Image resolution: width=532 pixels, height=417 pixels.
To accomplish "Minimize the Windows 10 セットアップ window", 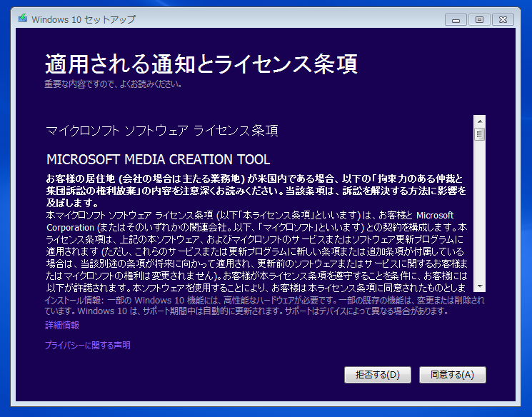I will pos(456,19).
